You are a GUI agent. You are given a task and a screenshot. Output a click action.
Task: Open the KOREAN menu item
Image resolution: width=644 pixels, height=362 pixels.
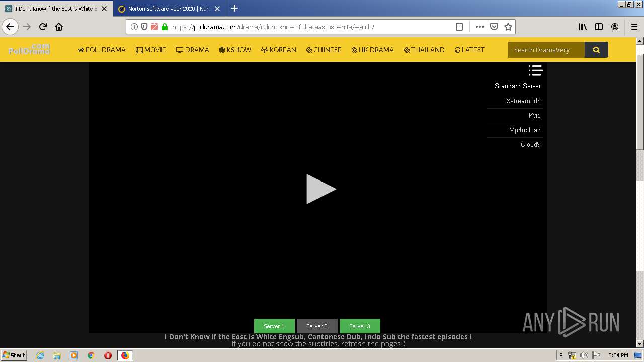pyautogui.click(x=279, y=50)
